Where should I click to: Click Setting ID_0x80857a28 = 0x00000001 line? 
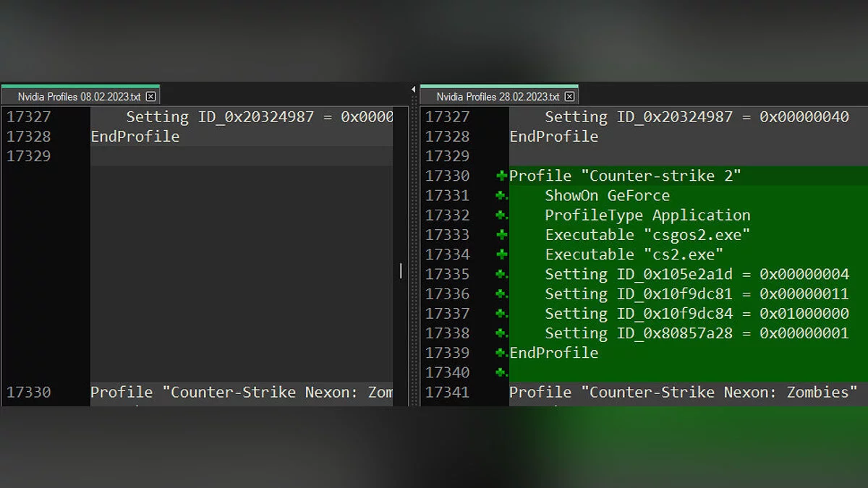tap(697, 333)
